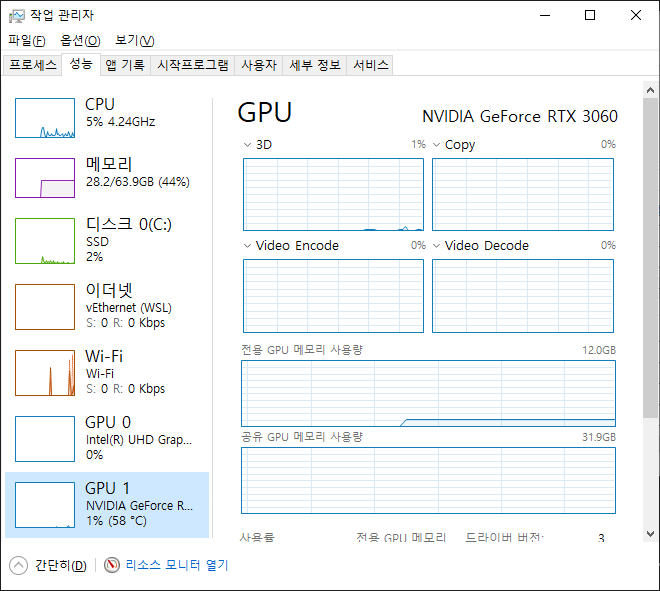Minimize the 작업 관리자 window
Image resolution: width=660 pixels, height=591 pixels.
click(x=545, y=16)
